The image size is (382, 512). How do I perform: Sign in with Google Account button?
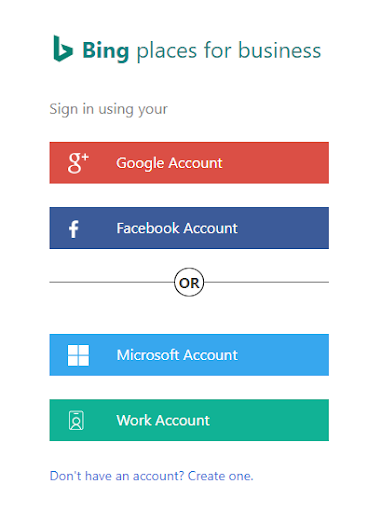(x=189, y=163)
